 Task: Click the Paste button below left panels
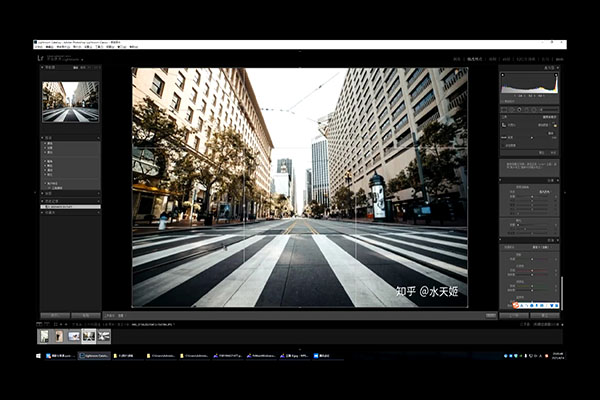coord(86,315)
